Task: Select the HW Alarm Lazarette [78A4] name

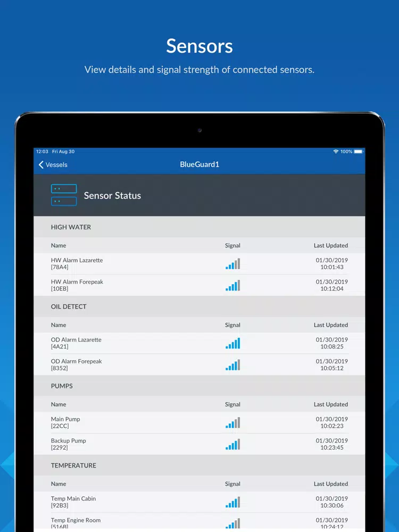Action: point(77,264)
